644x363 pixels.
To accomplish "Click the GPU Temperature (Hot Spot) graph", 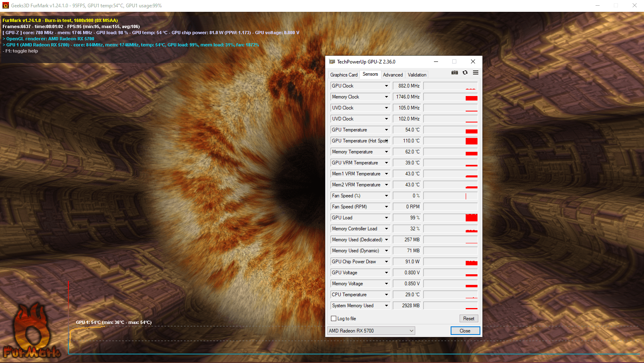I will pyautogui.click(x=451, y=141).
